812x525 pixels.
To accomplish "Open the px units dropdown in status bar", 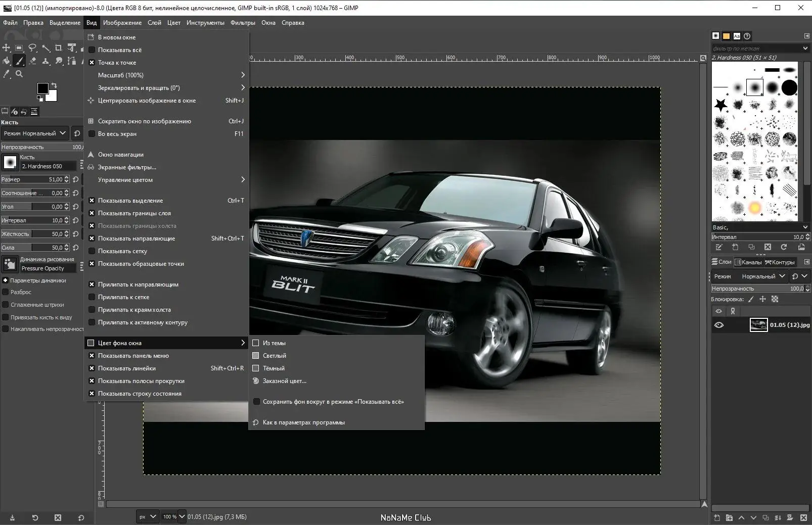I will click(x=147, y=517).
